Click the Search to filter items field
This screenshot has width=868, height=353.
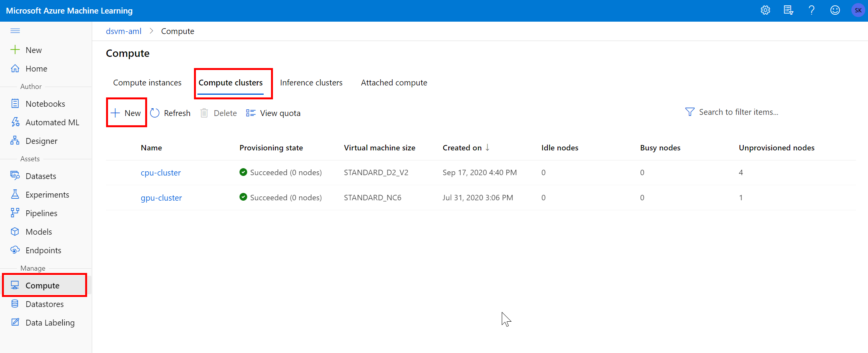click(738, 112)
